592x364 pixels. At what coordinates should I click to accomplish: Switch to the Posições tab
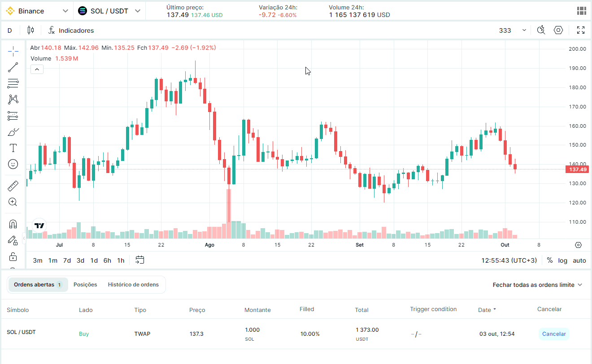pos(85,285)
